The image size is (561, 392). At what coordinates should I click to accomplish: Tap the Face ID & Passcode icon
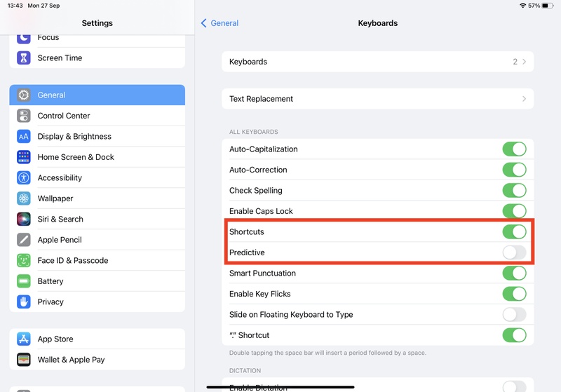pyautogui.click(x=24, y=261)
